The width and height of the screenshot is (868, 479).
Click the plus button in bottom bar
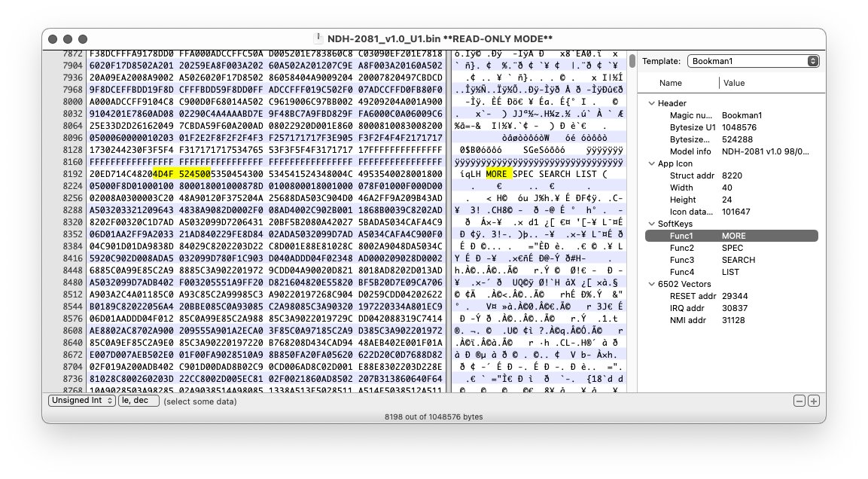pyautogui.click(x=813, y=401)
